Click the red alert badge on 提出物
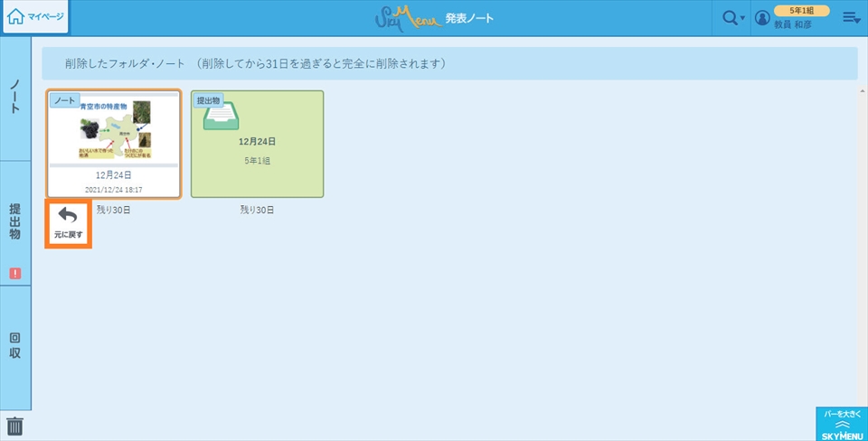Screen dimensions: 868x441 coord(15,274)
